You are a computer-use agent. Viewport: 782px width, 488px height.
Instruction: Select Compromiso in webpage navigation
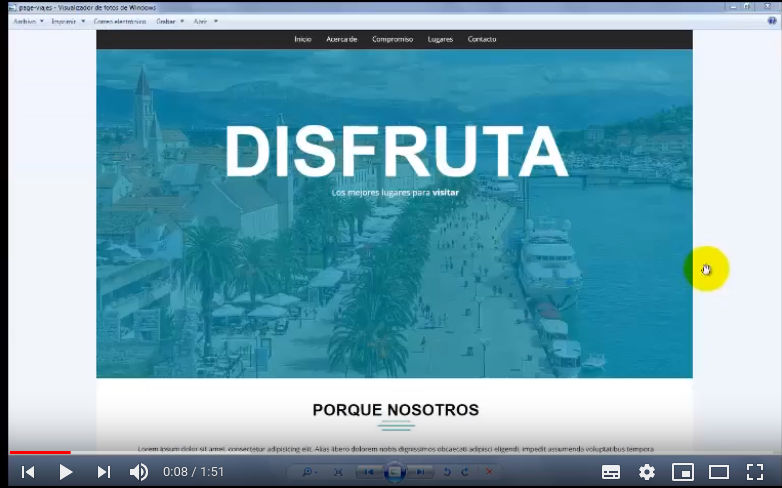coord(392,39)
